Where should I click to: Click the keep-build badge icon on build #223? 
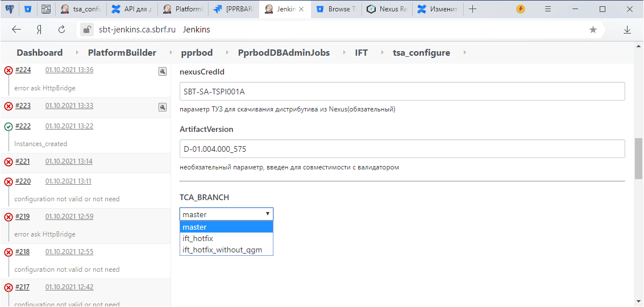162,107
